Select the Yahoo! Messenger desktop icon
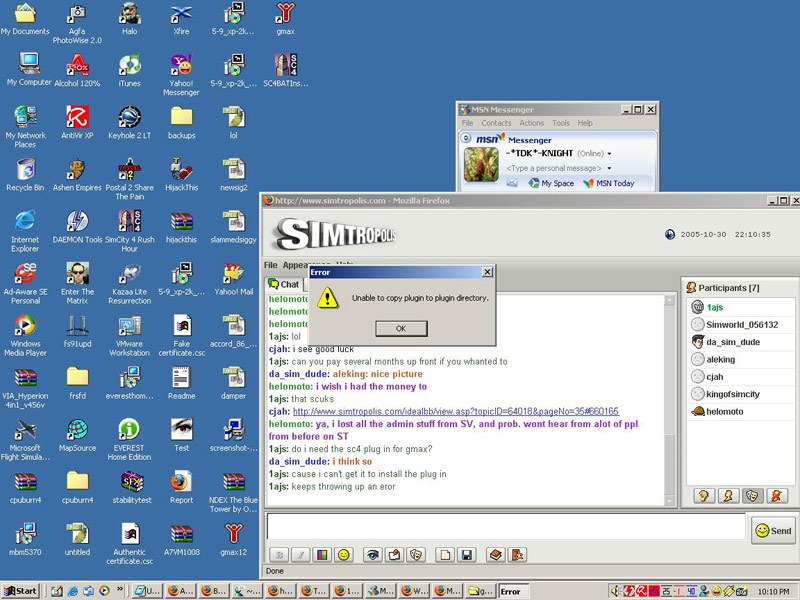Image resolution: width=800 pixels, height=600 pixels. [x=181, y=75]
